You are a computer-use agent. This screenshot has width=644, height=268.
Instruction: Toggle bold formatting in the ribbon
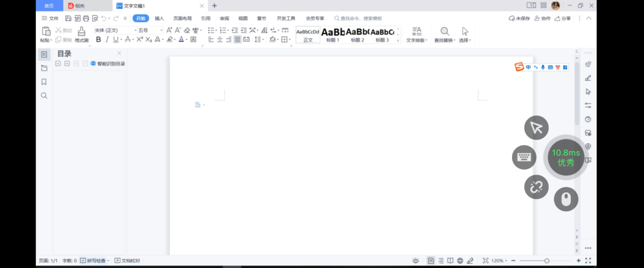point(98,40)
